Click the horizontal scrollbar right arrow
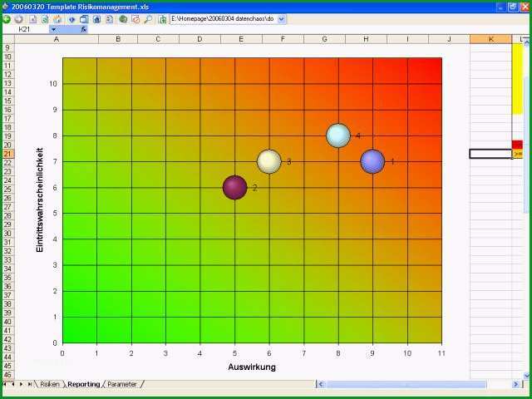The height and width of the screenshot is (399, 532). tap(515, 384)
